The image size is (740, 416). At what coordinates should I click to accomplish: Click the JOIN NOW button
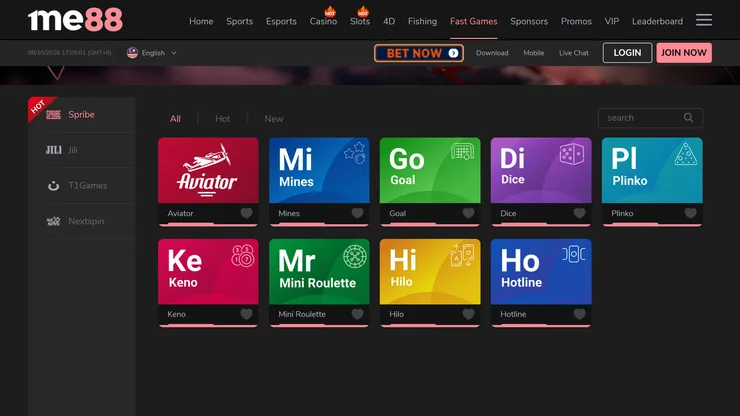684,53
